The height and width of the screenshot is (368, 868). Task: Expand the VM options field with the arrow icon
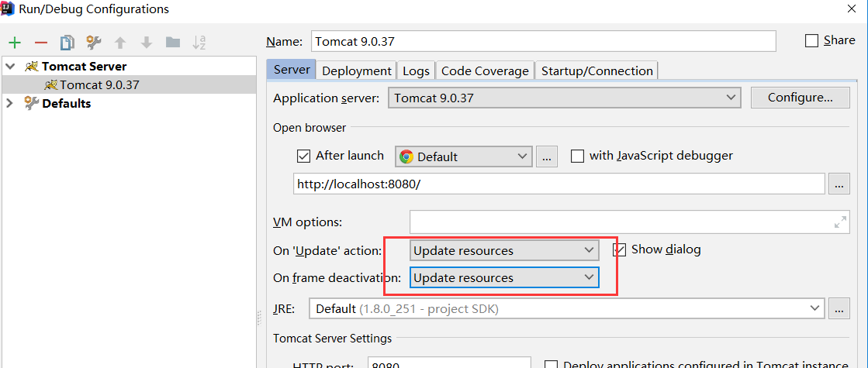click(x=840, y=222)
